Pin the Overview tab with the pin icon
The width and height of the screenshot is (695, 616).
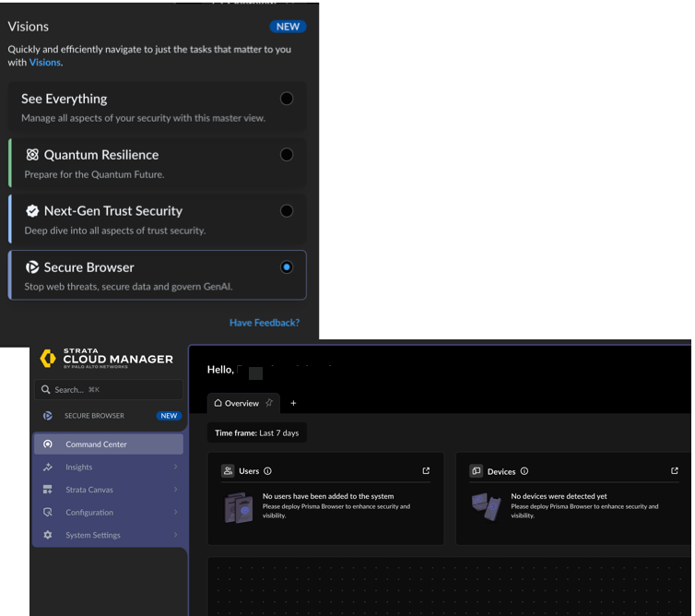tap(269, 403)
